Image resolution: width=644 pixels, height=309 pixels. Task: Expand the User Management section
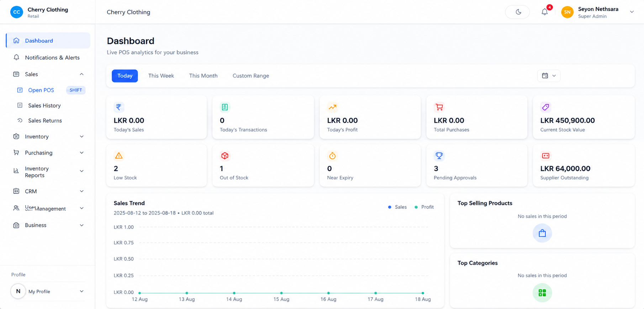[x=48, y=208]
